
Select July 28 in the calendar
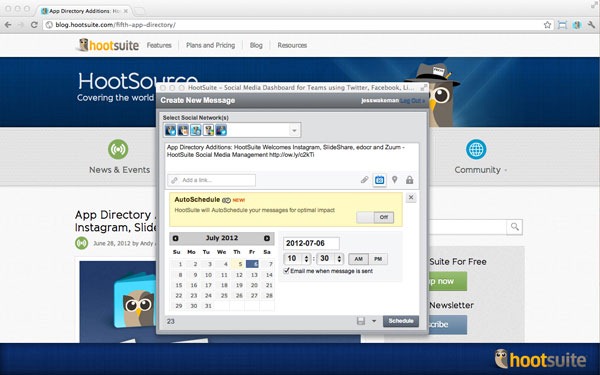[x=269, y=295]
